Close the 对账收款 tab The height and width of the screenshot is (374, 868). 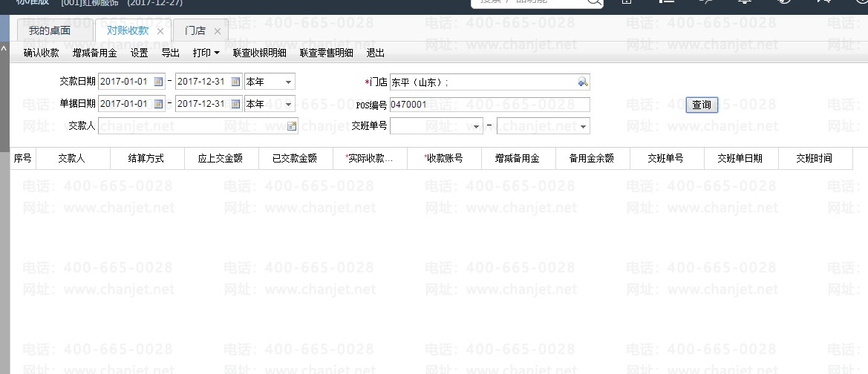pos(160,31)
